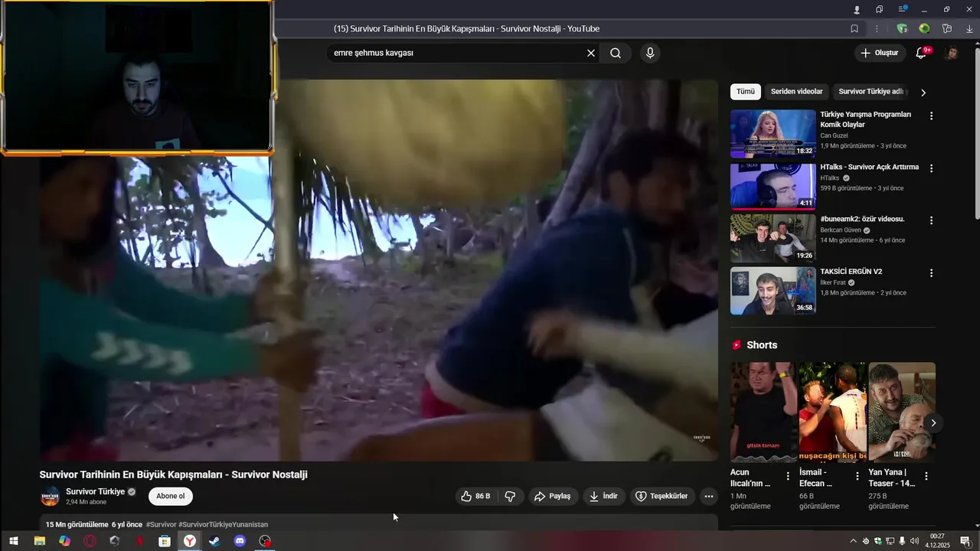Open Opera browser from taskbar
Viewport: 980px width, 551px height.
[90, 541]
